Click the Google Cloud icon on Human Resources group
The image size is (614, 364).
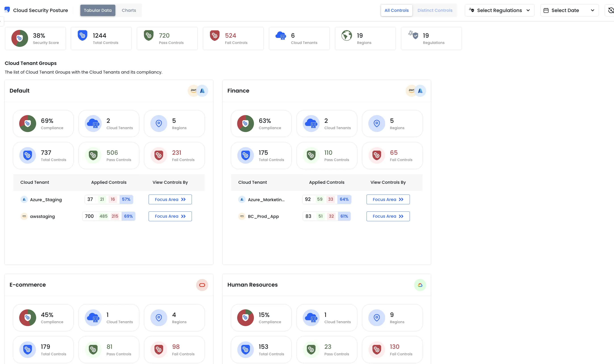click(x=420, y=285)
